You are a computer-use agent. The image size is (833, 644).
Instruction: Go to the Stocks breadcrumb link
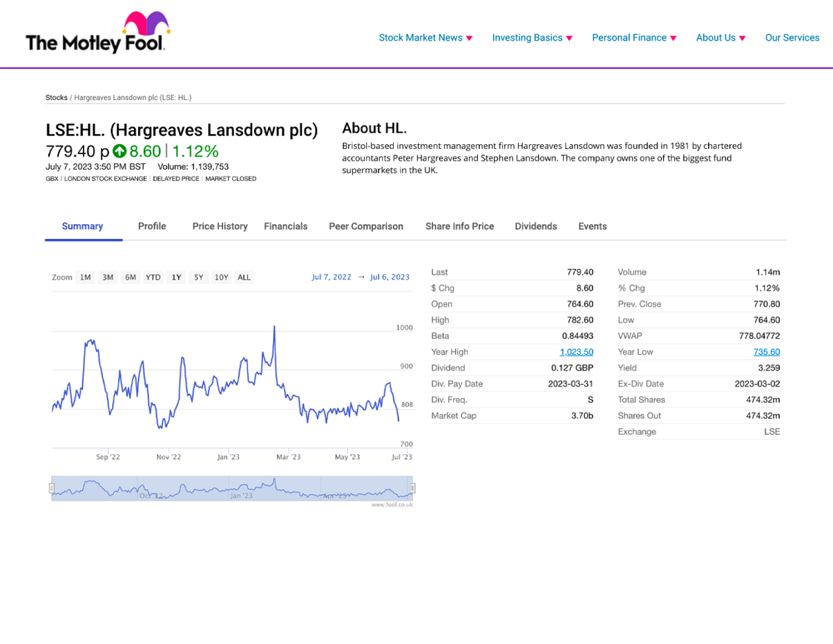pyautogui.click(x=57, y=97)
